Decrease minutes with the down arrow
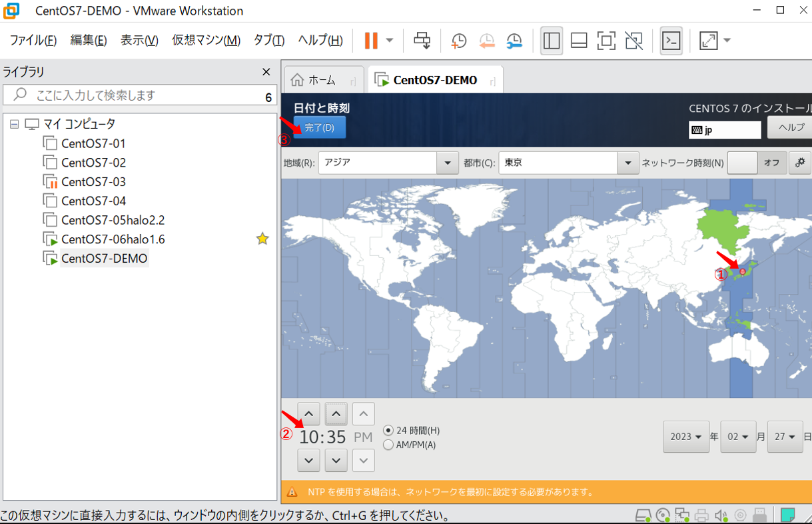Image resolution: width=812 pixels, height=524 pixels. click(336, 460)
